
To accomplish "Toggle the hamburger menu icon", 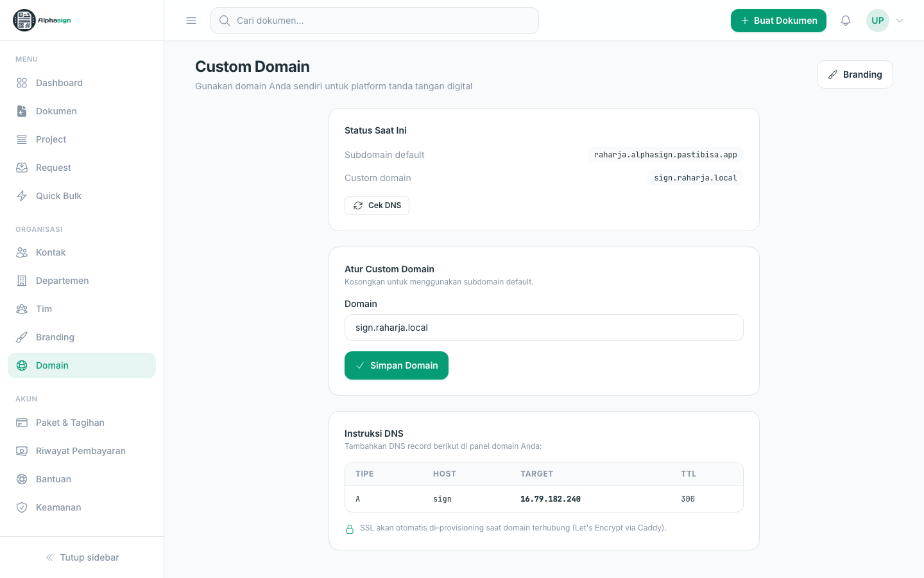I will tap(191, 21).
